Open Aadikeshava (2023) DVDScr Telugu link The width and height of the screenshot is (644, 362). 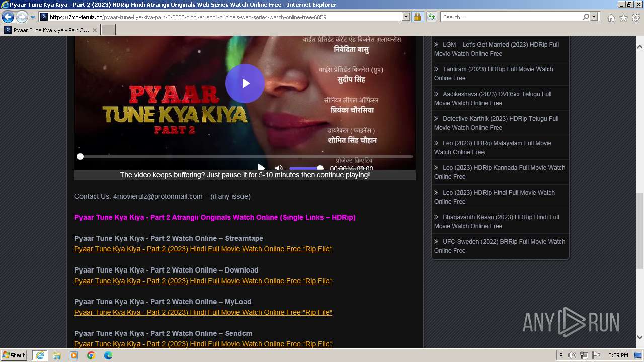pos(493,98)
